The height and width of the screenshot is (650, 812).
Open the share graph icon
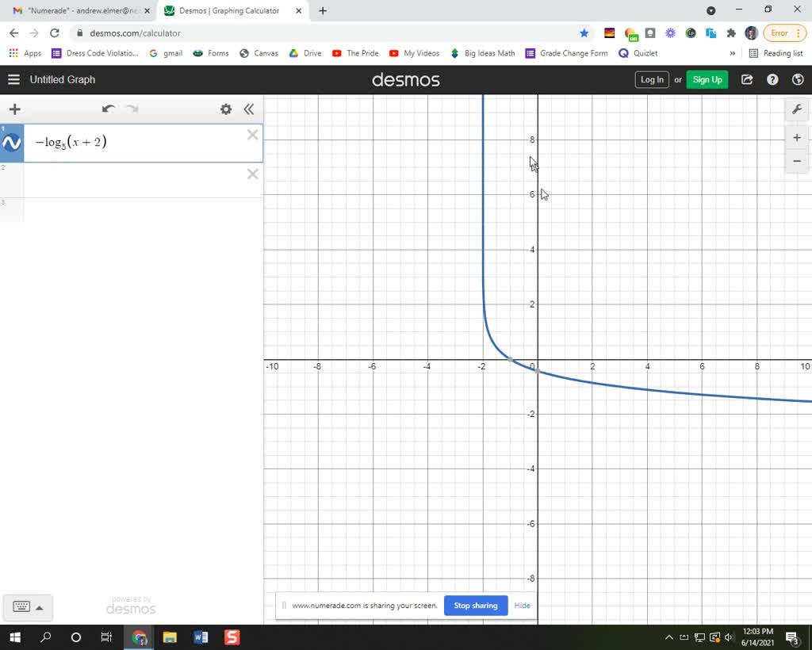746,79
